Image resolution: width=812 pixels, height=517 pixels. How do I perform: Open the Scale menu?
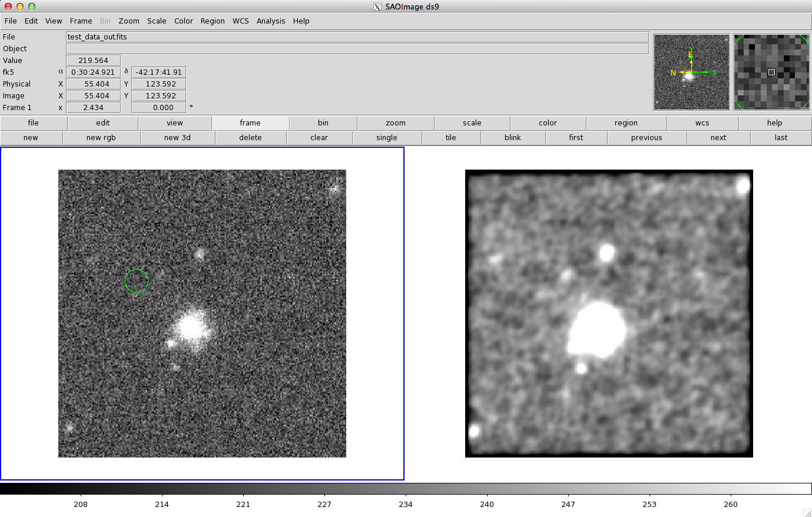click(x=157, y=21)
